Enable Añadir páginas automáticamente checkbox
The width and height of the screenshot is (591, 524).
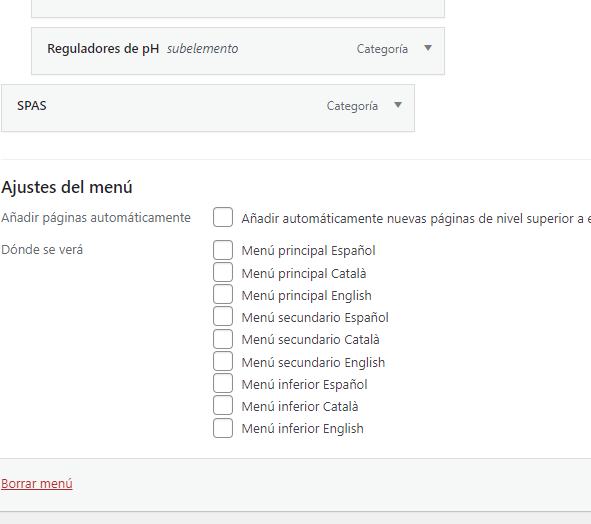click(223, 217)
